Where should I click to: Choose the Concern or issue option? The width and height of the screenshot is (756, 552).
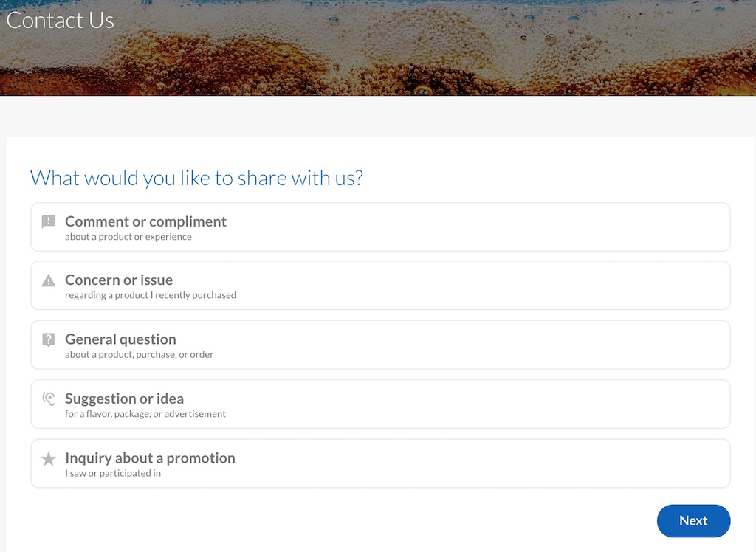(x=380, y=286)
